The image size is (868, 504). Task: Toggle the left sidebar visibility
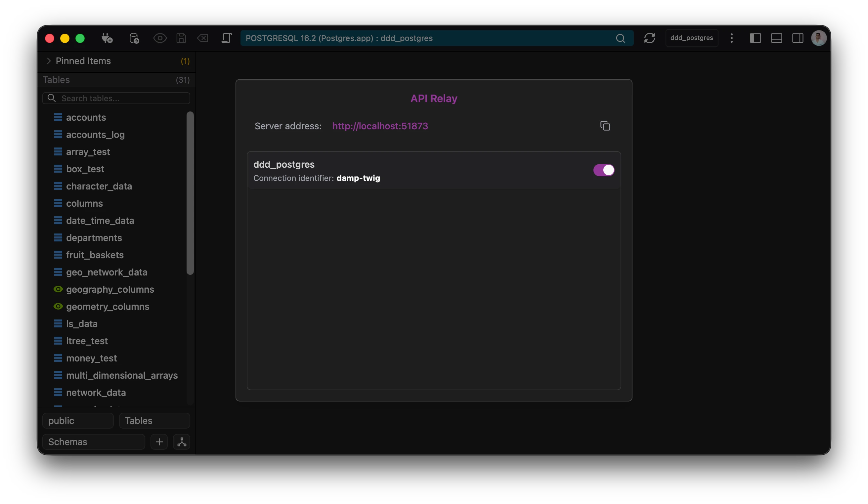click(755, 38)
